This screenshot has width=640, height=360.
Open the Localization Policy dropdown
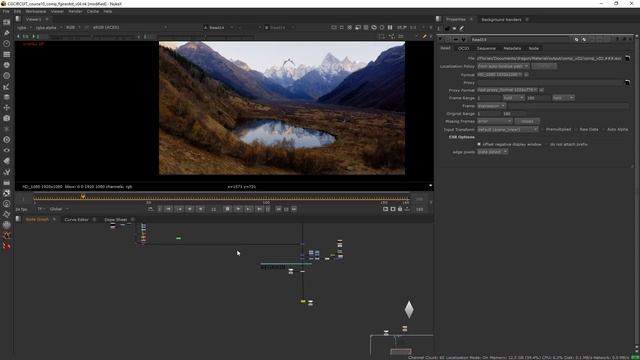503,66
